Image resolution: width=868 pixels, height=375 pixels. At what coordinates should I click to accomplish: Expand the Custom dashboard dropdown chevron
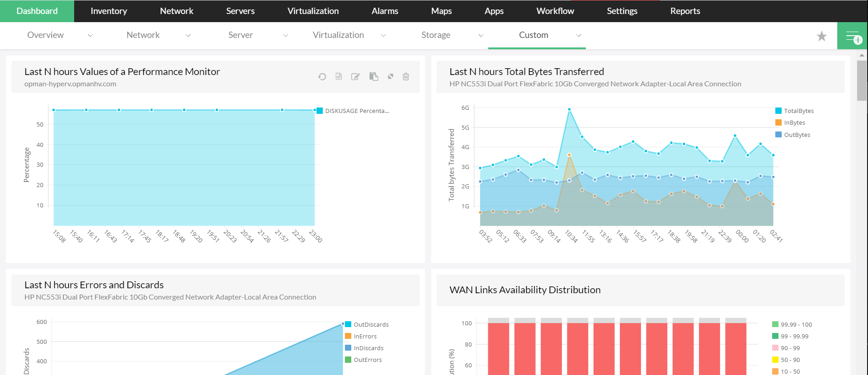(578, 36)
